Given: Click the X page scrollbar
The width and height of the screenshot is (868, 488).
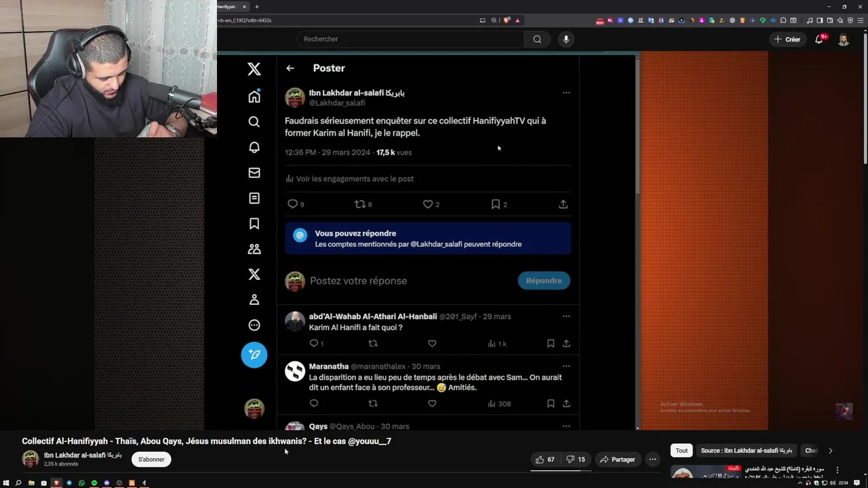Looking at the screenshot, I should pyautogui.click(x=637, y=125).
